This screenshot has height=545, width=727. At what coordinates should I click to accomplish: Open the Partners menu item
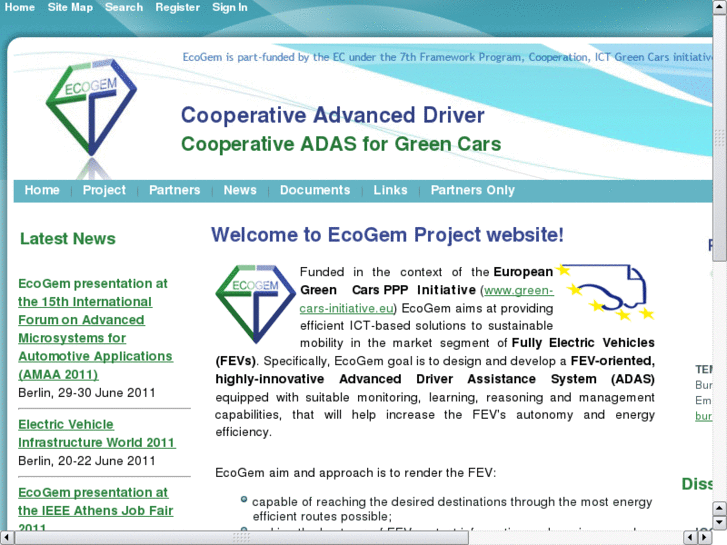tap(174, 190)
